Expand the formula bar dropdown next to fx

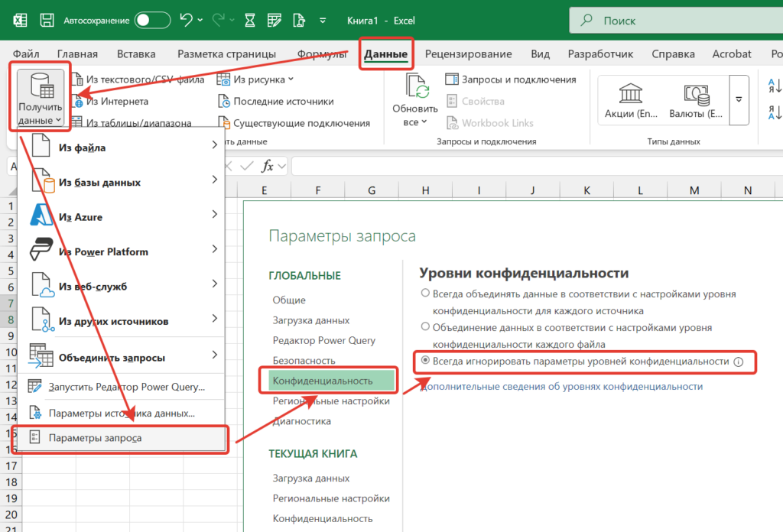282,166
